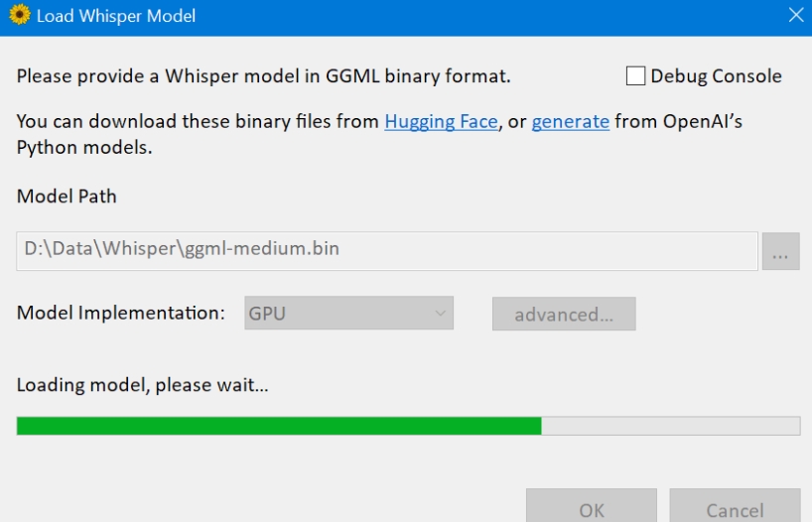This screenshot has height=522, width=812.
Task: Follow the generate link for Python models
Action: point(570,122)
